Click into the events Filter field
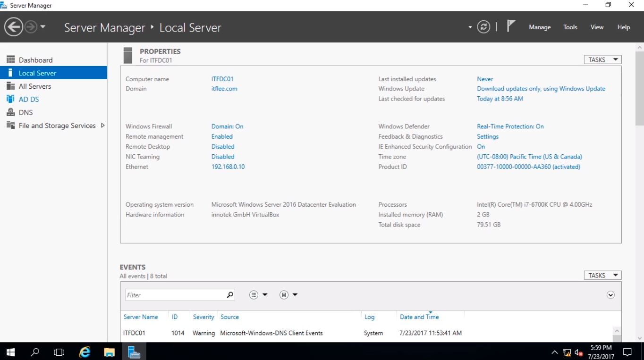The height and width of the screenshot is (360, 644). click(x=175, y=295)
